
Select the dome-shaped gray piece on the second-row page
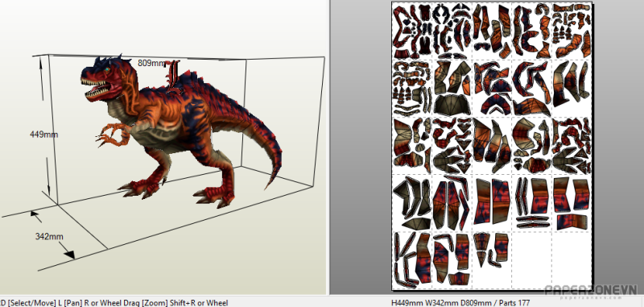coord(452,105)
